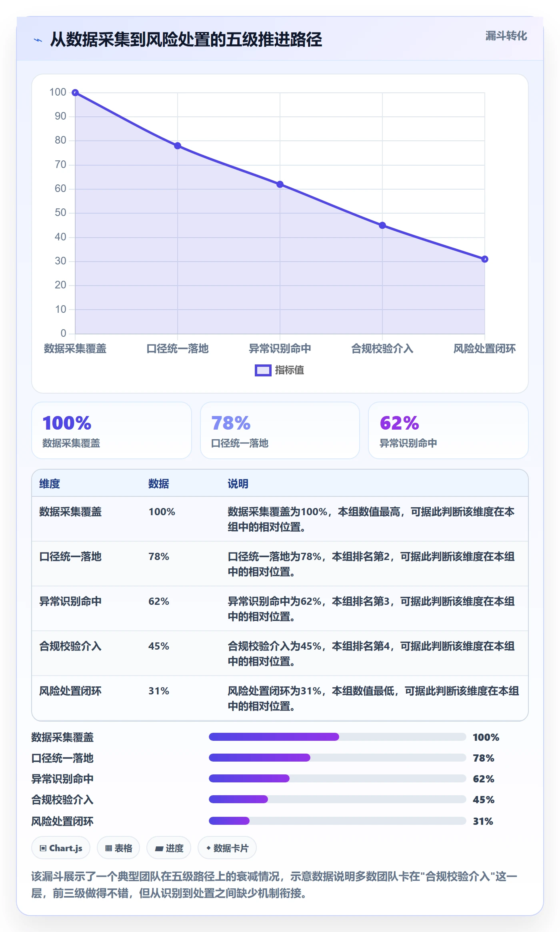This screenshot has width=560, height=932.
Task: Click the 说明 column header
Action: [x=238, y=484]
